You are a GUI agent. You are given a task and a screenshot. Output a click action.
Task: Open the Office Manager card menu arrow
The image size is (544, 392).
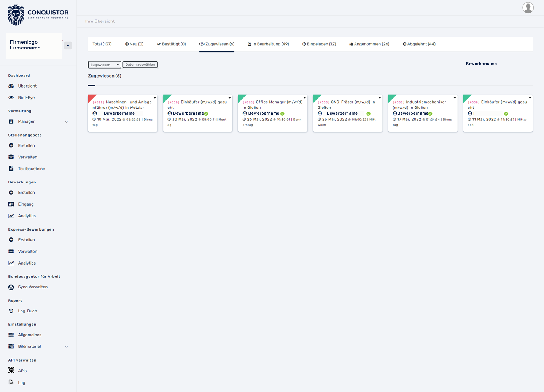pyautogui.click(x=305, y=98)
